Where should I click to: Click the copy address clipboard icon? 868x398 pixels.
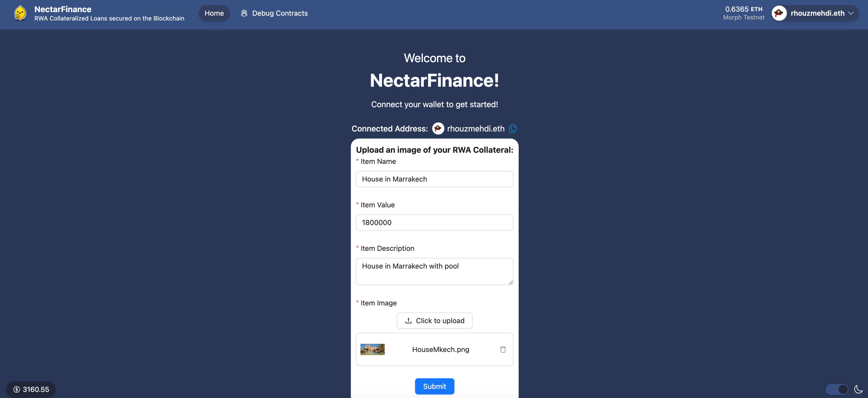click(x=512, y=128)
